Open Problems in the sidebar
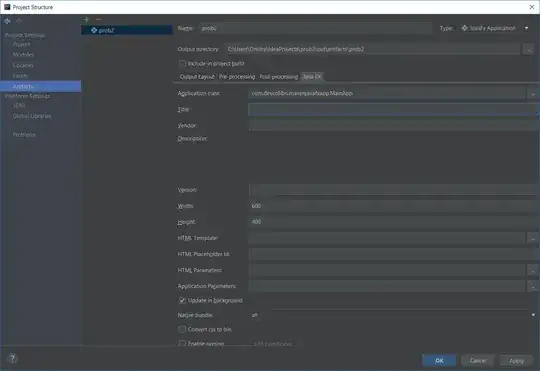The image size is (540, 371). (x=24, y=135)
